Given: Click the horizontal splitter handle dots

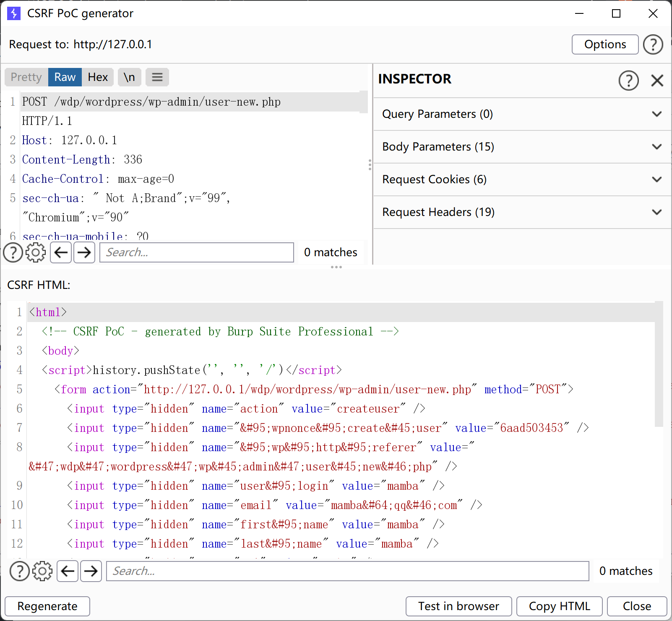Looking at the screenshot, I should (336, 267).
